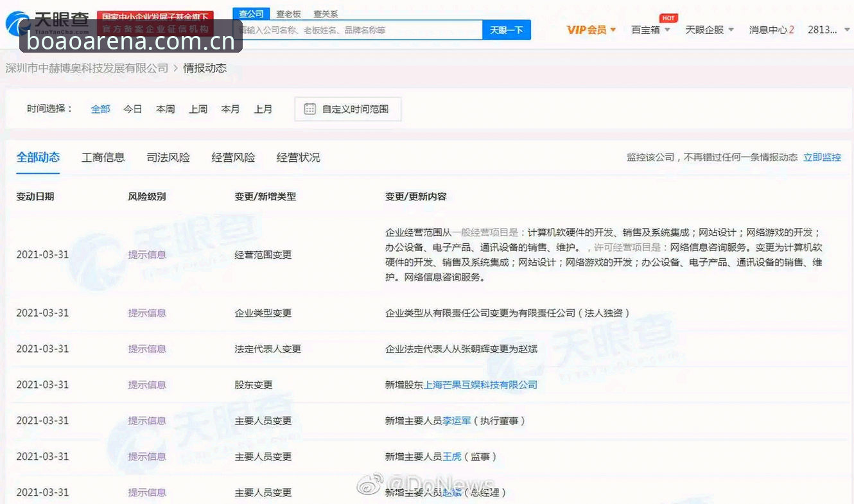Screen dimensions: 854x504
Task: Click the 变更/新增类型 column header
Action: [266, 196]
